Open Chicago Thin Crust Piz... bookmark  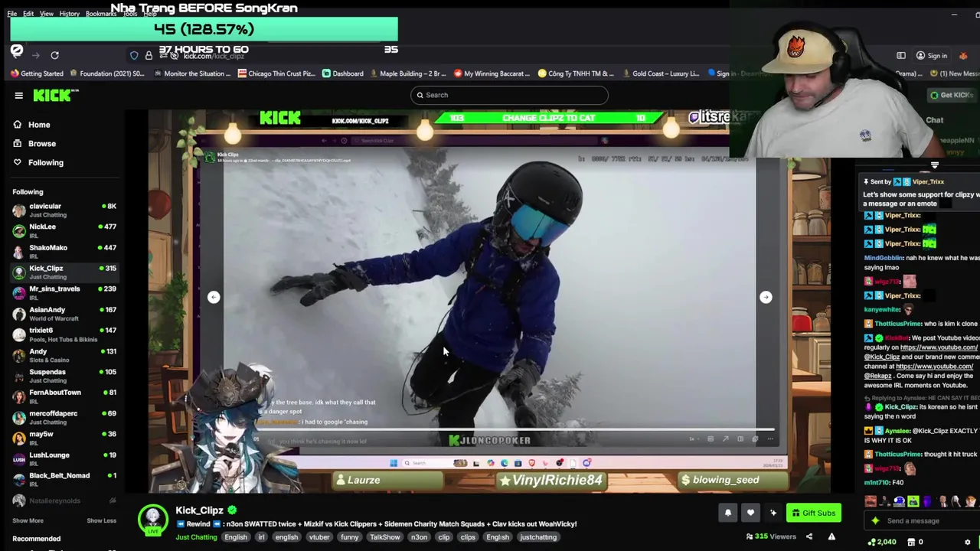tap(276, 73)
